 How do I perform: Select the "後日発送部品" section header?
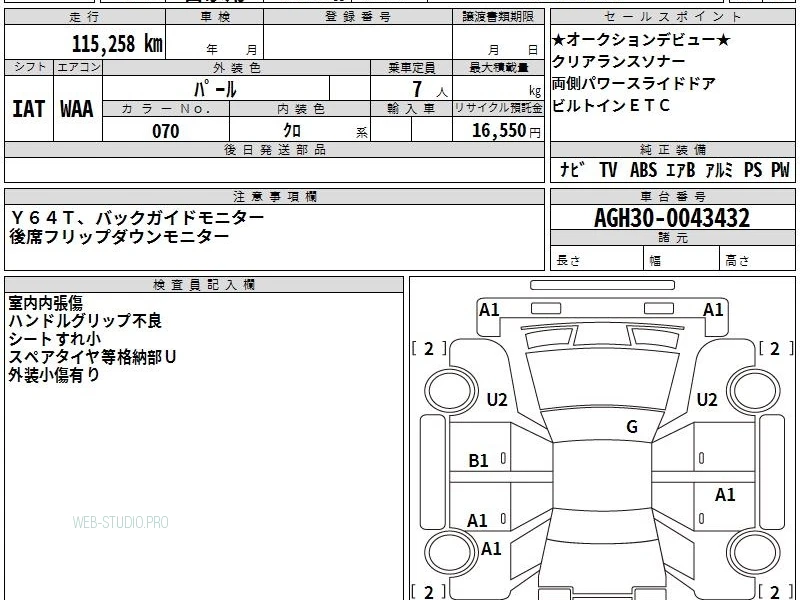[x=275, y=149]
